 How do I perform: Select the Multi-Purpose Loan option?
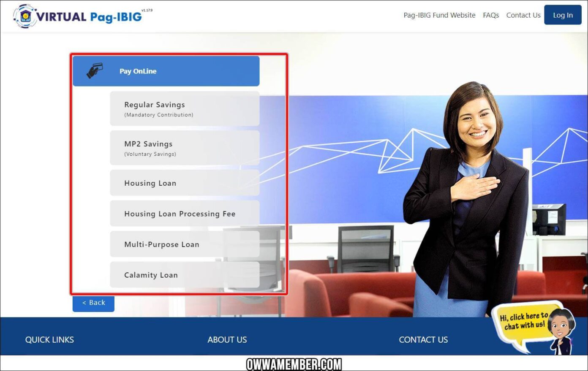coord(185,244)
